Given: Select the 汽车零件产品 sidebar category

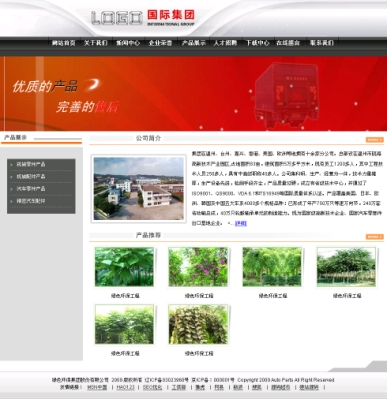Looking at the screenshot, I should point(41,189).
